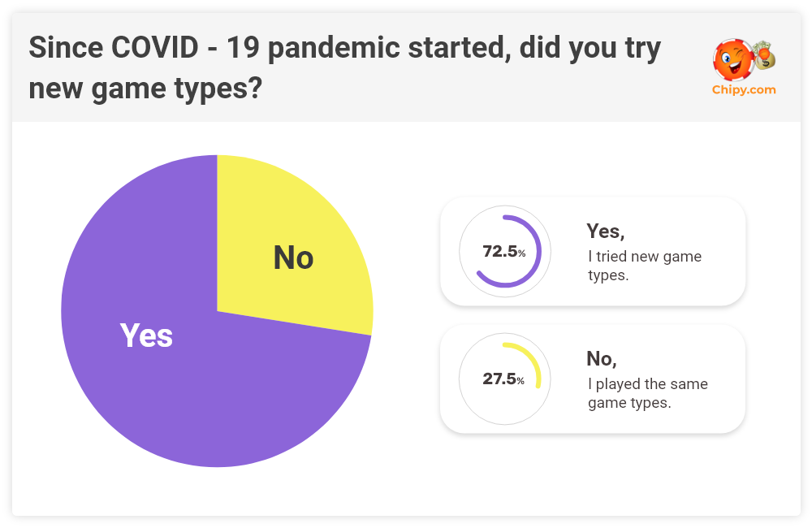Image resolution: width=812 pixels, height=528 pixels.
Task: Select the yellow No pie slice label
Action: (x=293, y=258)
